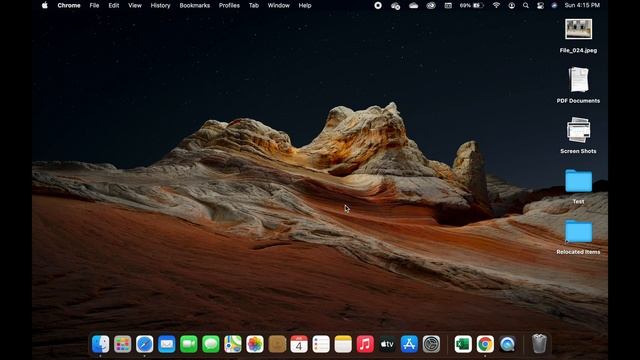Screen dimensions: 640x360
Task: Click the PDF Documents label
Action: (578, 101)
